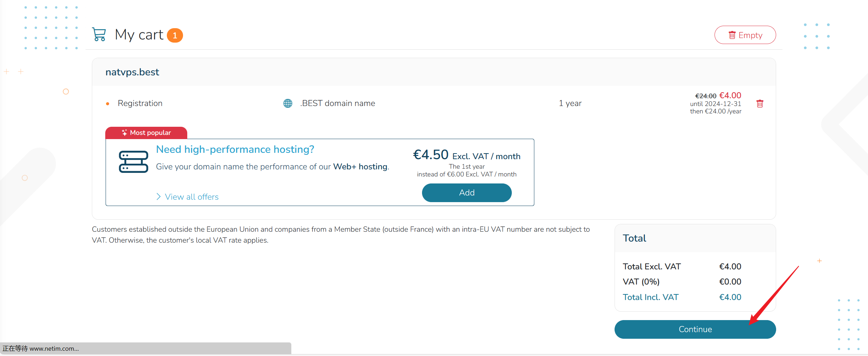Click the 1 year duration text
Image resolution: width=868 pixels, height=356 pixels.
570,104
